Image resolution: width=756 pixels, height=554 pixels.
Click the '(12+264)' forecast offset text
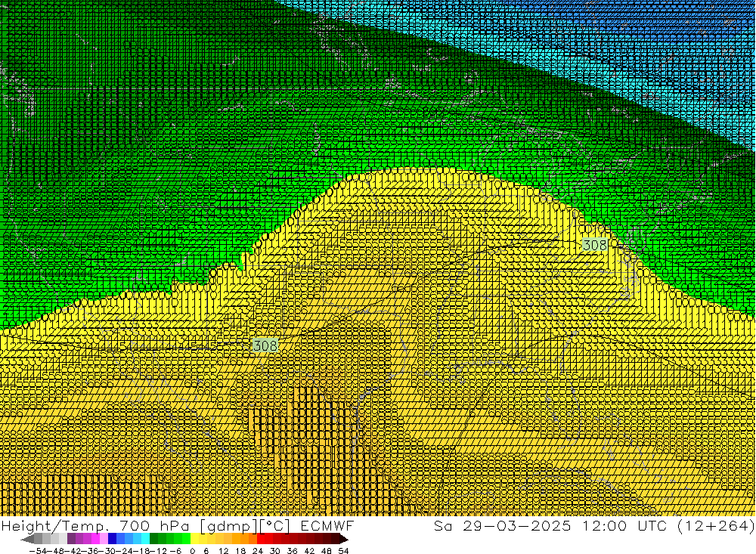(x=716, y=526)
